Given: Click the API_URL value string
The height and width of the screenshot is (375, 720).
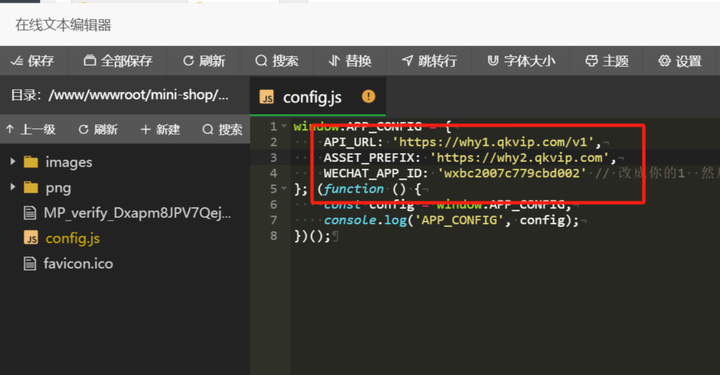Looking at the screenshot, I should pos(494,142).
